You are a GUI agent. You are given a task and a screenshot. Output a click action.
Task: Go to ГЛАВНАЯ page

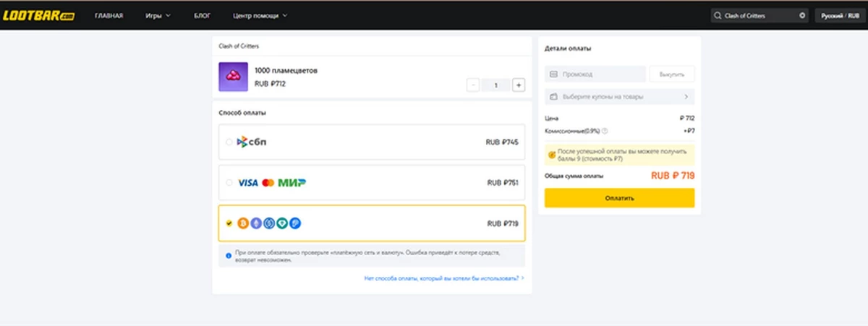click(109, 15)
